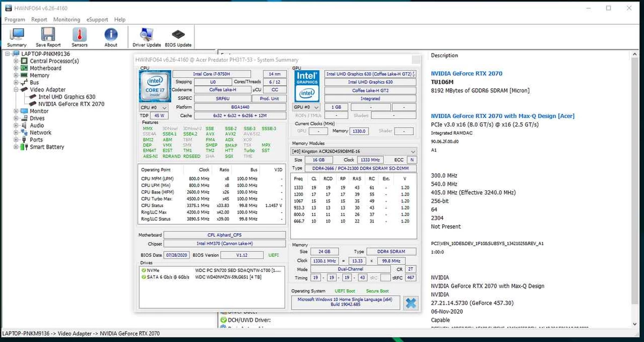644x342 pixels.
Task: Open the Program menu
Action: (x=14, y=19)
